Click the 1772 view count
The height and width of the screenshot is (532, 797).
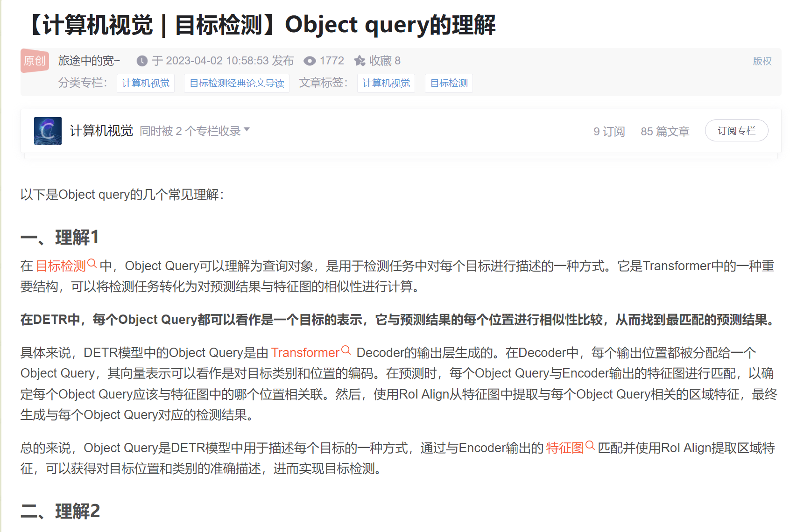click(332, 61)
